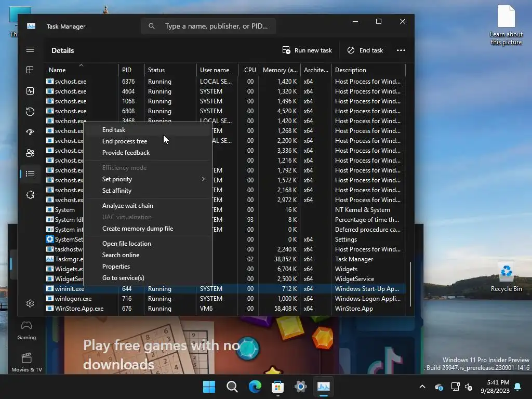
Task: Open the notification bell in the tray
Action: click(518, 387)
